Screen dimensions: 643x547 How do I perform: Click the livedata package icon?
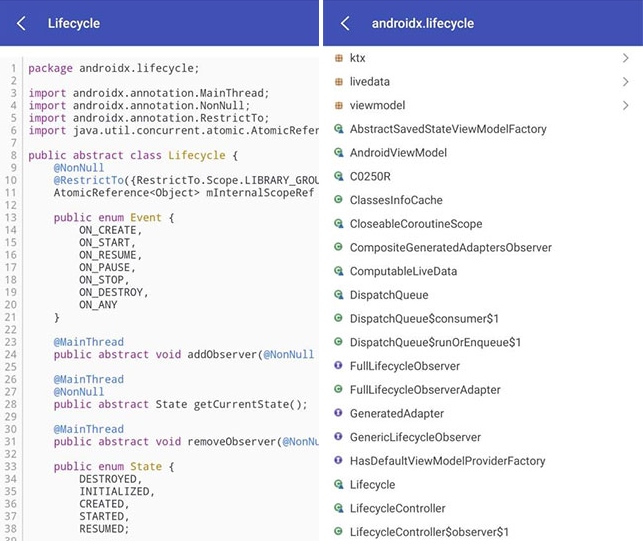[x=339, y=82]
